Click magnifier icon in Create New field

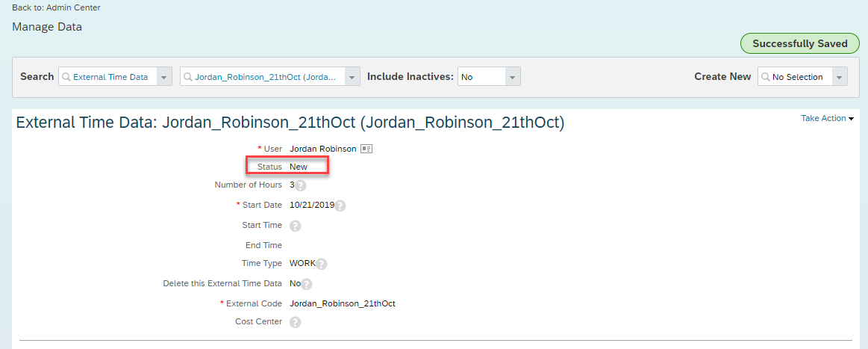point(766,77)
